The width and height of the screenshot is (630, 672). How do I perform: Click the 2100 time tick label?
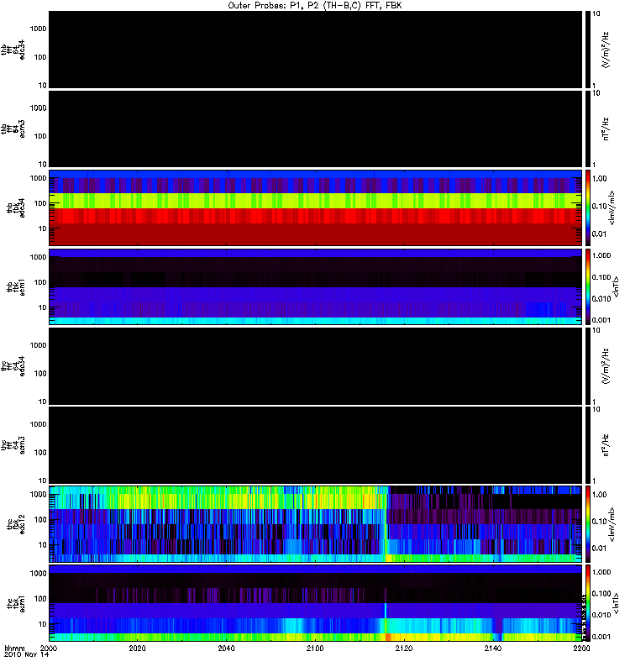coord(315,648)
